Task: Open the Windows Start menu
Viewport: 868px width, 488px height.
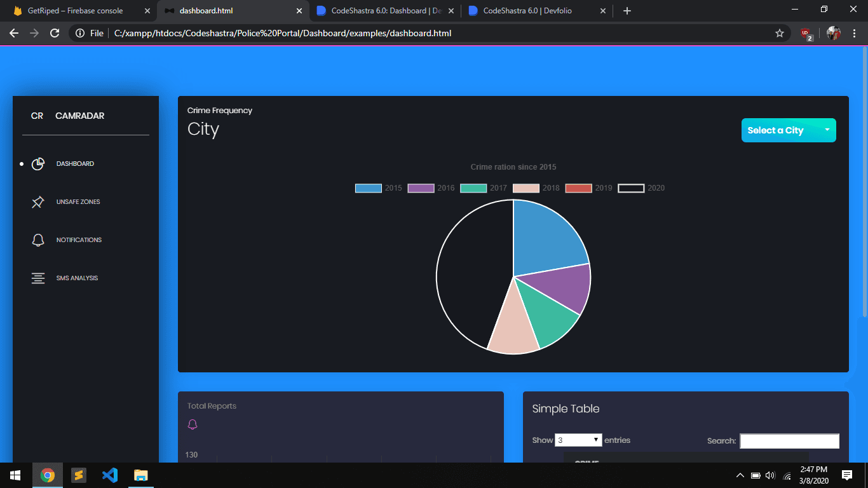Action: coord(15,475)
